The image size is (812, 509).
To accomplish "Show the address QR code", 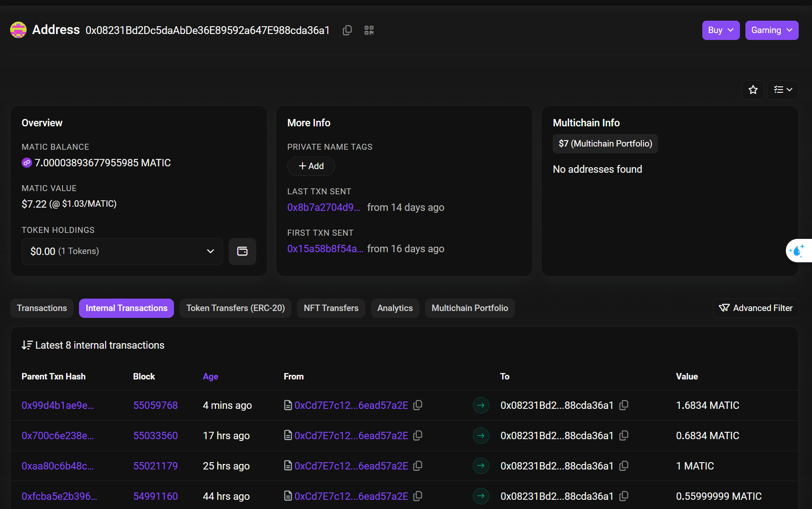I will coord(369,30).
